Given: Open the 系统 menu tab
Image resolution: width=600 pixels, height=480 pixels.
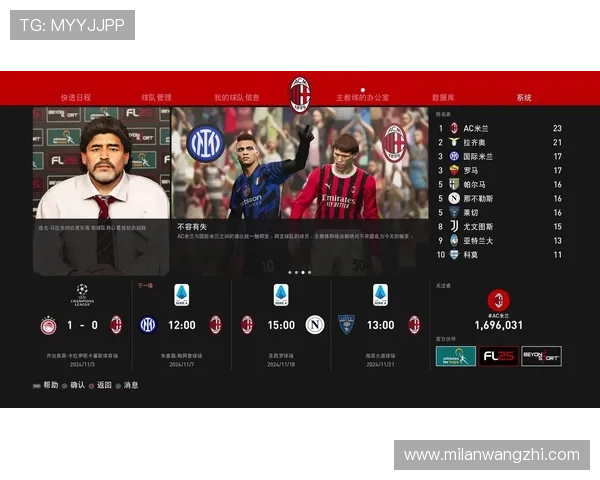Looking at the screenshot, I should tap(524, 98).
